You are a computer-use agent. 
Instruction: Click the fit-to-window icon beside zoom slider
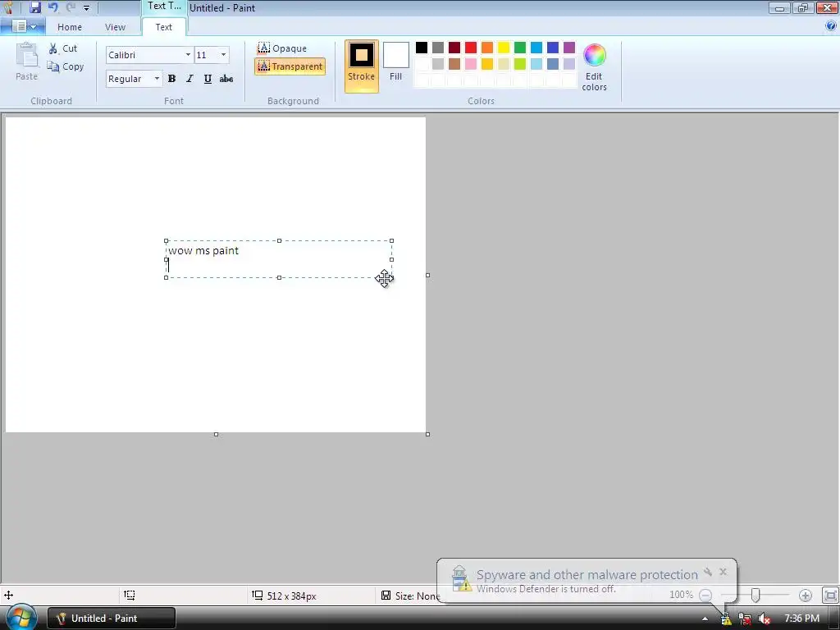[830, 596]
